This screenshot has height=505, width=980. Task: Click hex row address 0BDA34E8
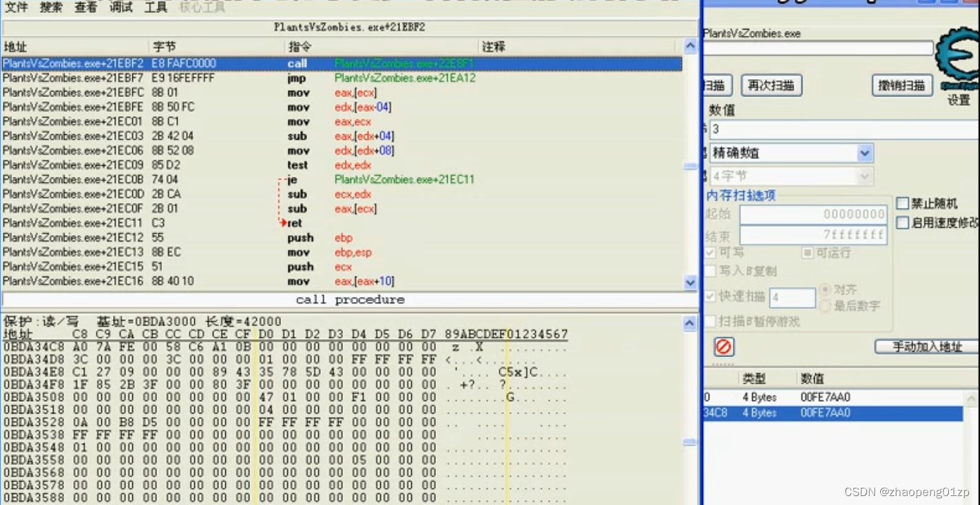34,372
